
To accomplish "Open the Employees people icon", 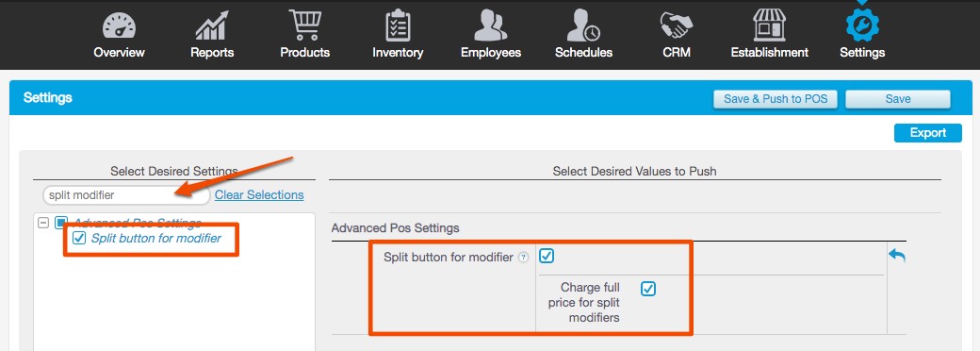I will pyautogui.click(x=491, y=26).
